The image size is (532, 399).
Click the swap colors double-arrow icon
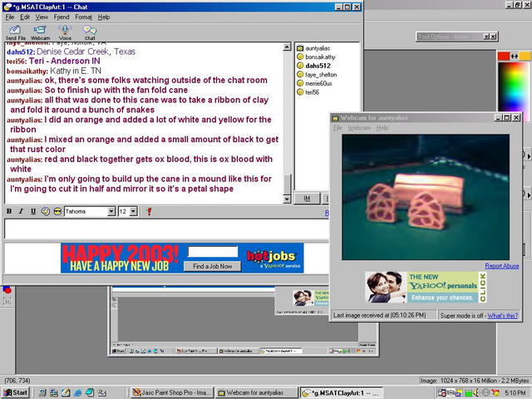[x=515, y=56]
